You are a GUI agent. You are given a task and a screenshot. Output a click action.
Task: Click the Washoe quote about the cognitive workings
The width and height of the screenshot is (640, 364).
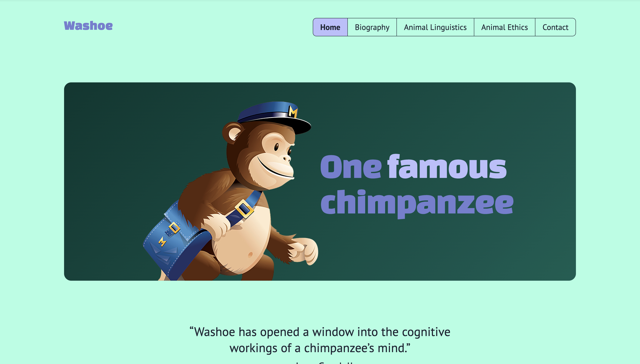[320, 340]
